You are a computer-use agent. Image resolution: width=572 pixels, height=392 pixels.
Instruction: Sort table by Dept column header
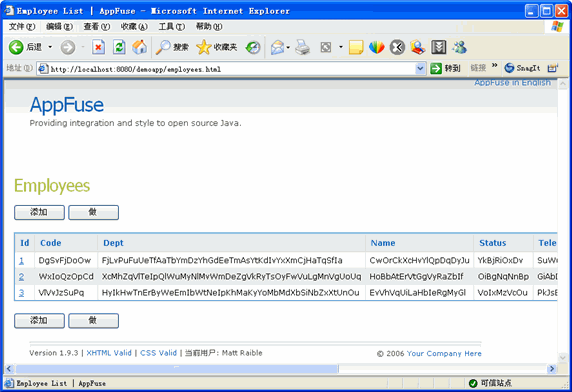[113, 243]
